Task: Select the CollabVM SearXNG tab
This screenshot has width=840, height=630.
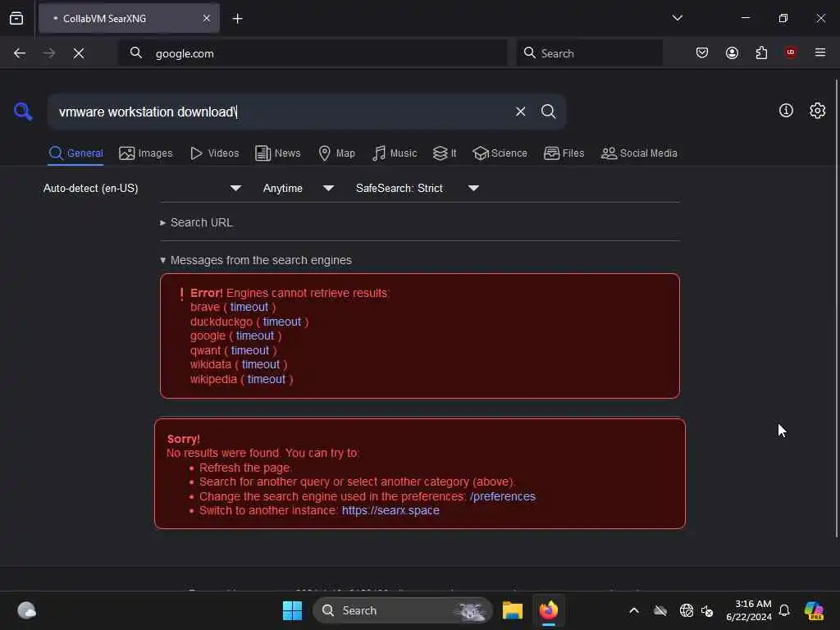Action: tap(129, 18)
